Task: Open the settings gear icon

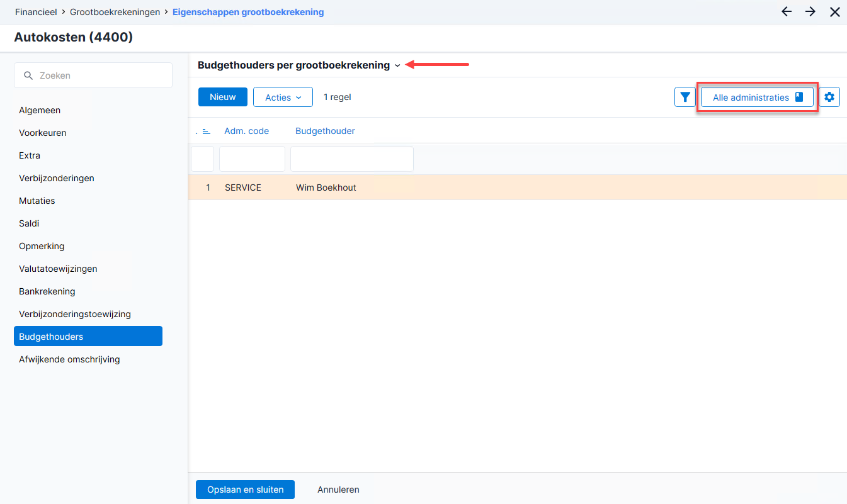Action: [829, 98]
